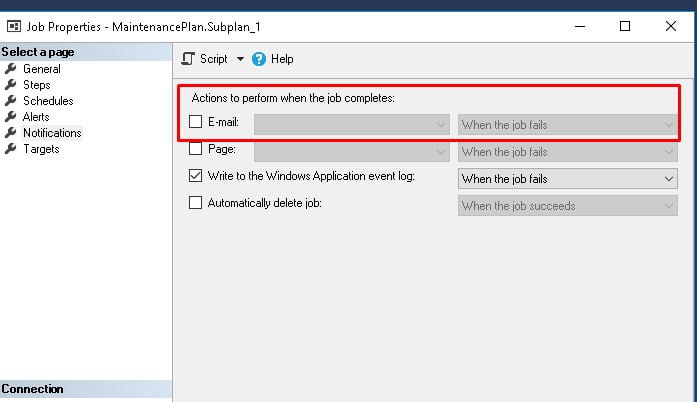Click the 'Automatically delete job:' label
The height and width of the screenshot is (402, 697).
click(264, 203)
